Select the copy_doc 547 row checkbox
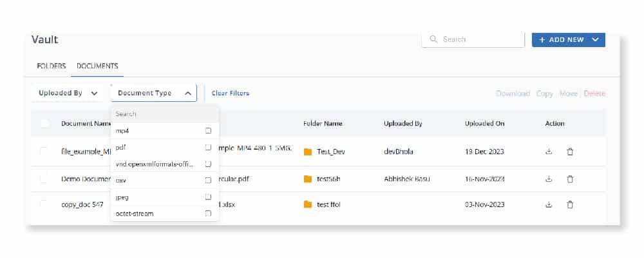The width and height of the screenshot is (644, 258). coord(44,204)
